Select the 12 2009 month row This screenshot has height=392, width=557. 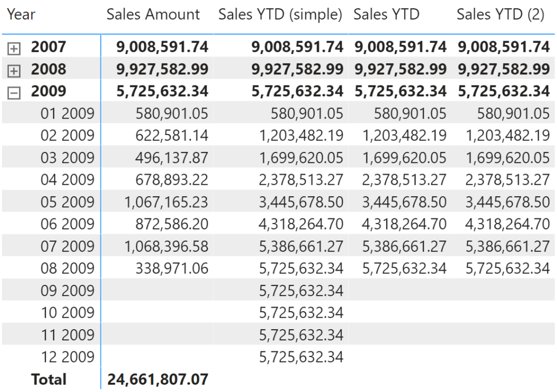(x=68, y=357)
